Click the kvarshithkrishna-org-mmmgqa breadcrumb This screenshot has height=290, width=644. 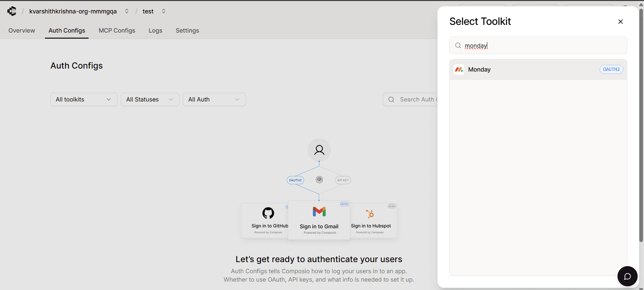click(x=73, y=11)
